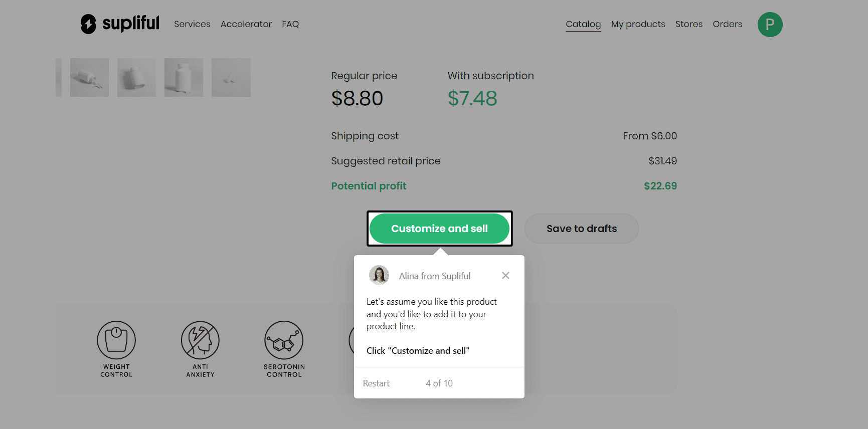The width and height of the screenshot is (868, 429).
Task: Click the Serotonin Control icon
Action: [x=284, y=340]
